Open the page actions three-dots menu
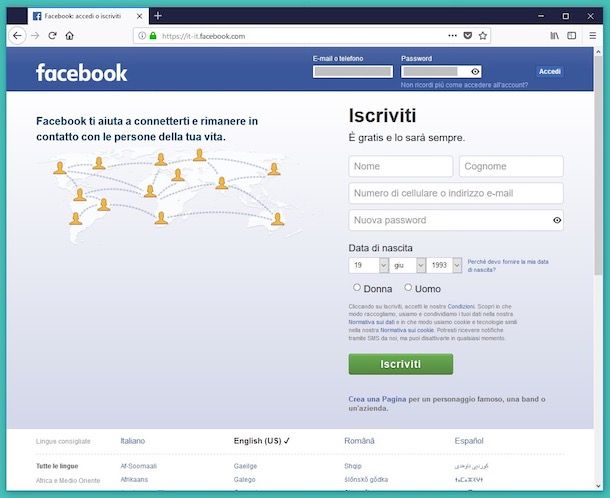This screenshot has height=498, width=610. click(452, 36)
